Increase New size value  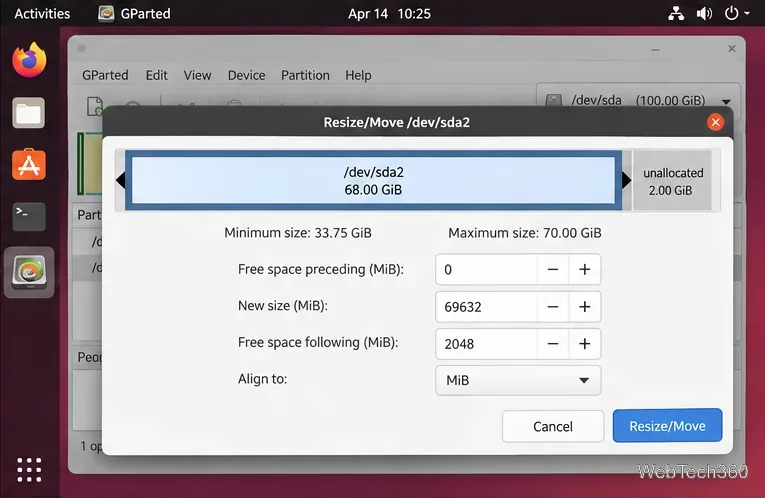pos(584,307)
